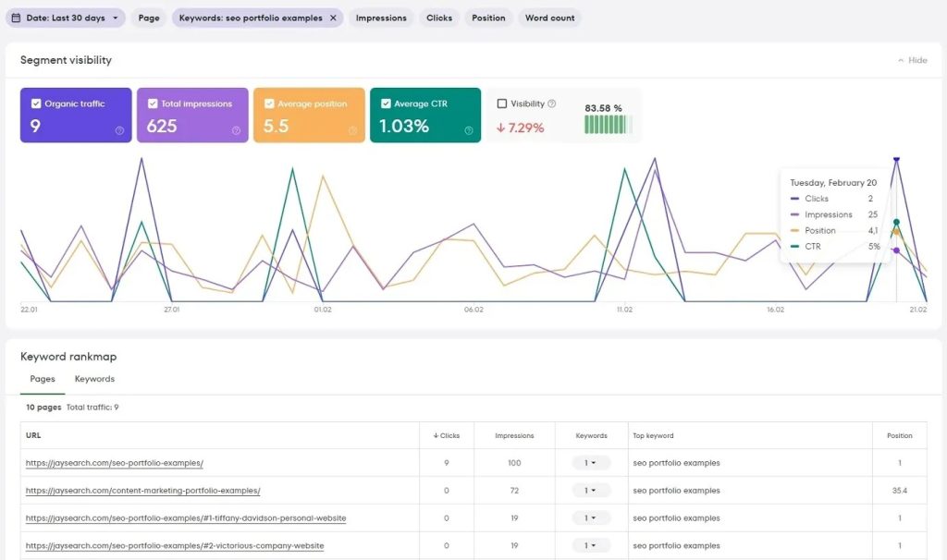Image resolution: width=947 pixels, height=560 pixels.
Task: Click help icon on Average CTR card
Action: 469,130
